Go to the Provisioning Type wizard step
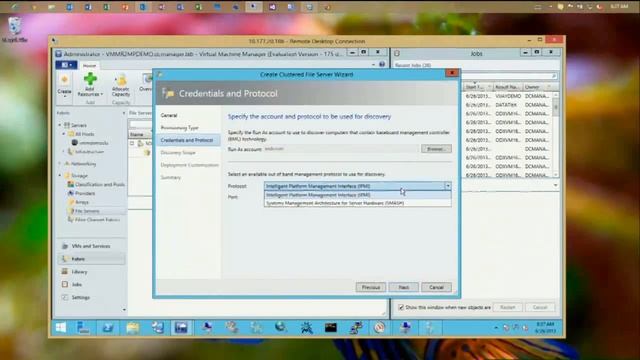640x360 pixels. point(180,128)
